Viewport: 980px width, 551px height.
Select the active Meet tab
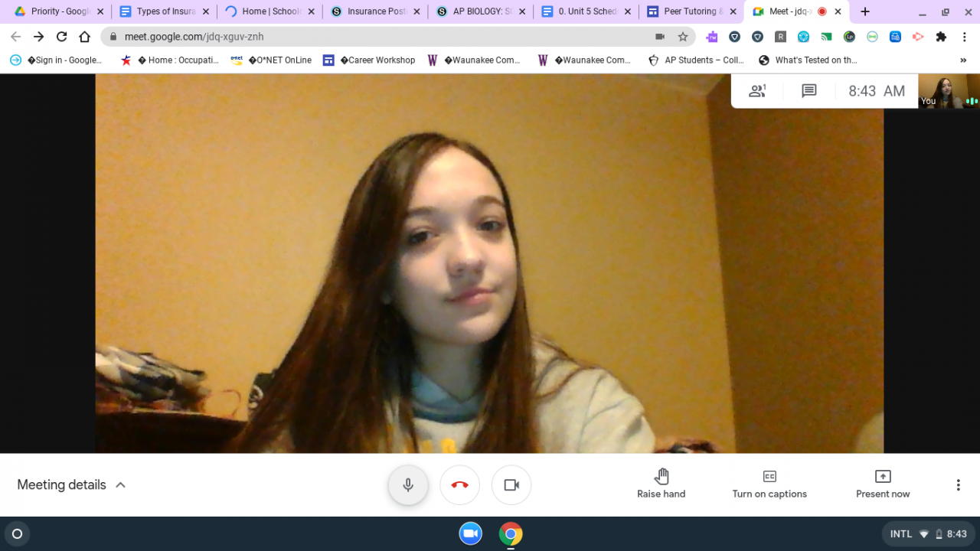pyautogui.click(x=796, y=11)
